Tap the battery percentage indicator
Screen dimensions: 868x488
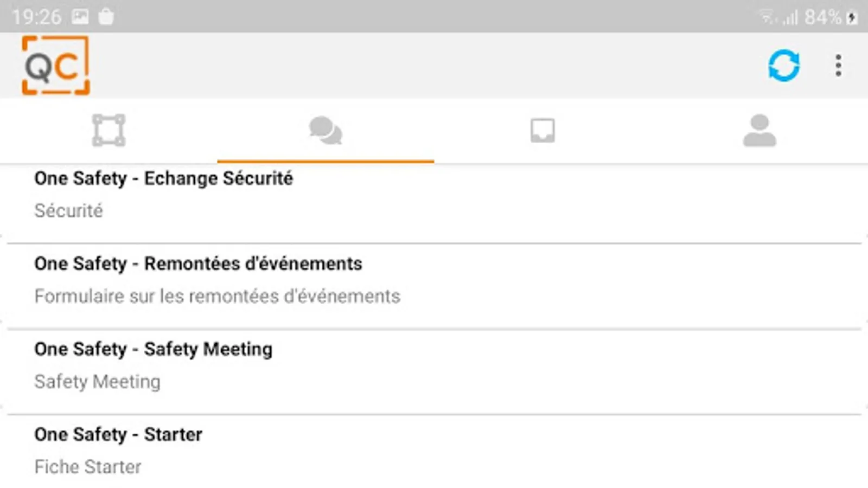click(x=822, y=17)
